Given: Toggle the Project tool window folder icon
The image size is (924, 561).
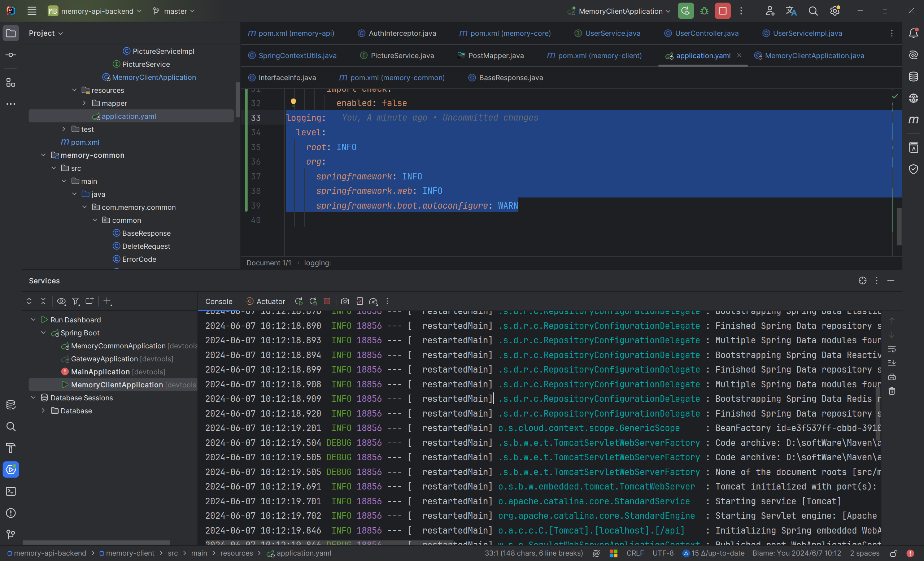Looking at the screenshot, I should (10, 33).
